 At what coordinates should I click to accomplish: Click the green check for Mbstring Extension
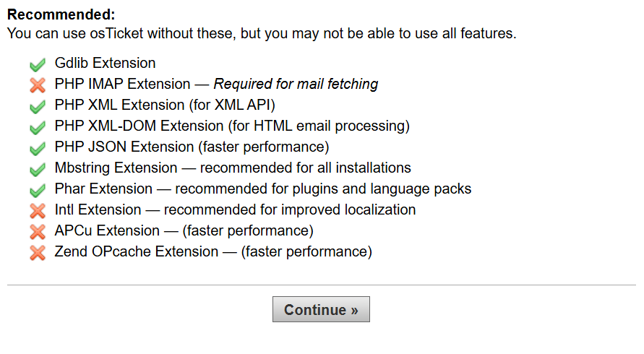[x=38, y=169]
